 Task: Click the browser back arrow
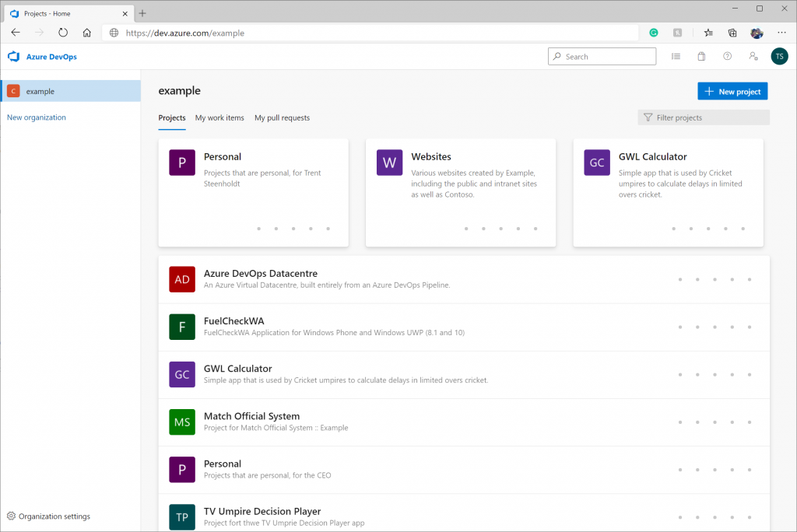tap(16, 33)
